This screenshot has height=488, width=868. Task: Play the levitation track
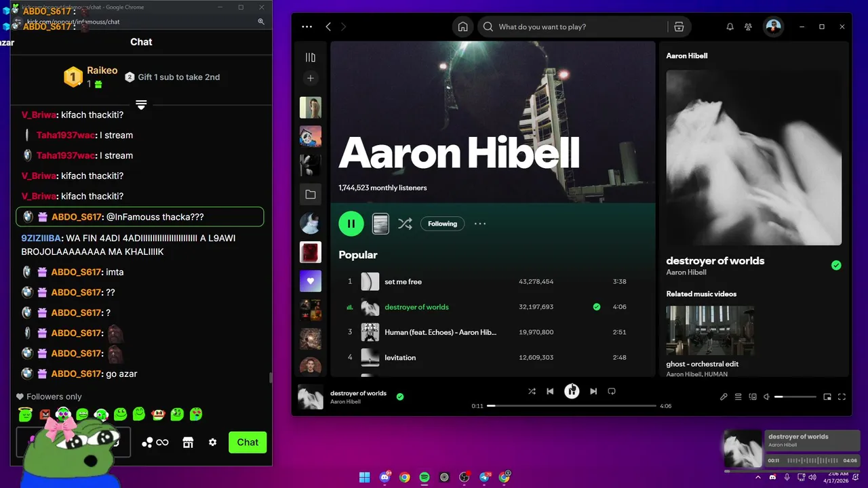pyautogui.click(x=400, y=358)
